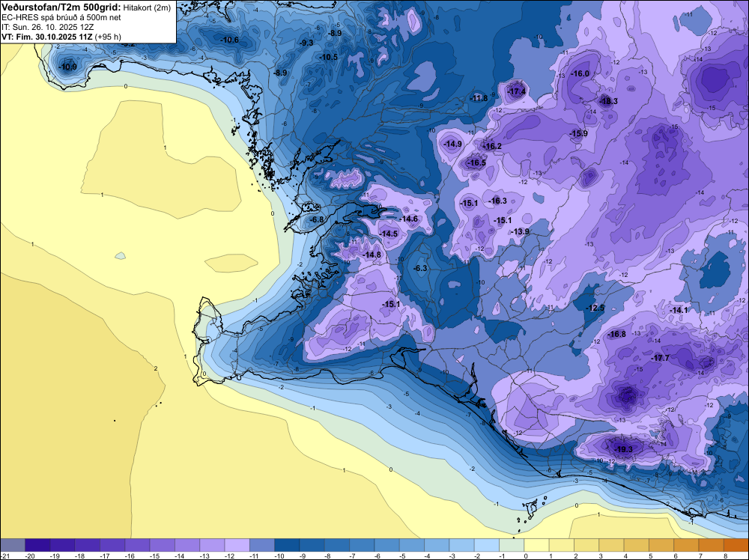Screen dimensions: 749x560
Task: Click the darkest purple legend swatch labeled -20
Action: [x=37, y=545]
